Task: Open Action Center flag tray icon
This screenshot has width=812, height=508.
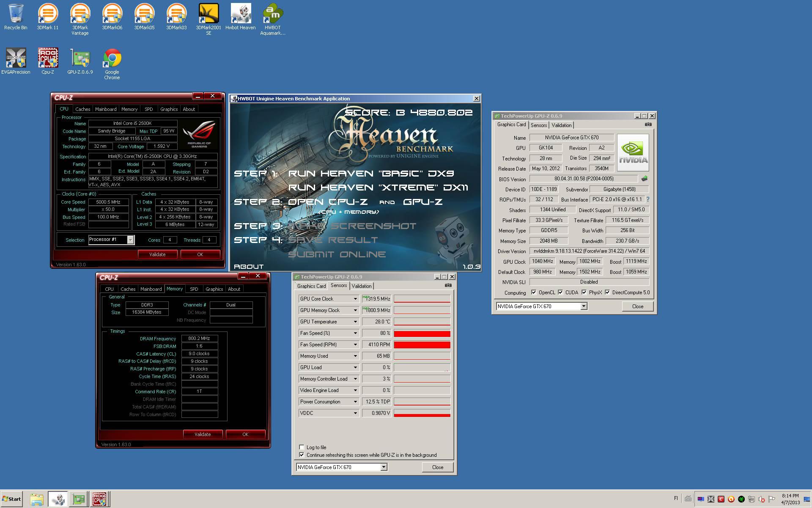Action: (x=772, y=499)
